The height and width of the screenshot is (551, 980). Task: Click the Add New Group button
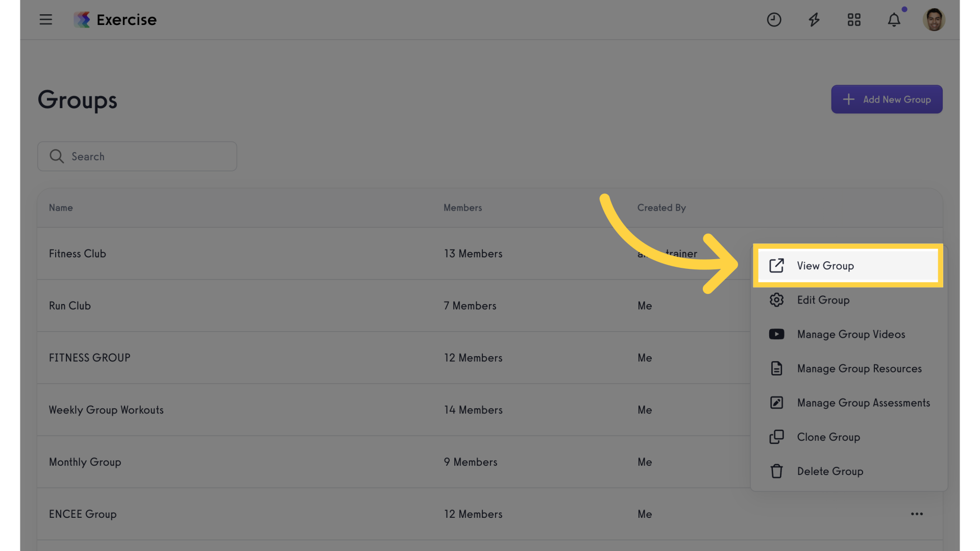tap(887, 99)
